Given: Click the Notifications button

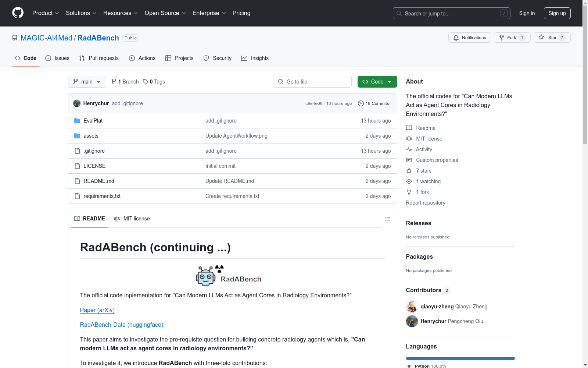Looking at the screenshot, I should pos(470,38).
